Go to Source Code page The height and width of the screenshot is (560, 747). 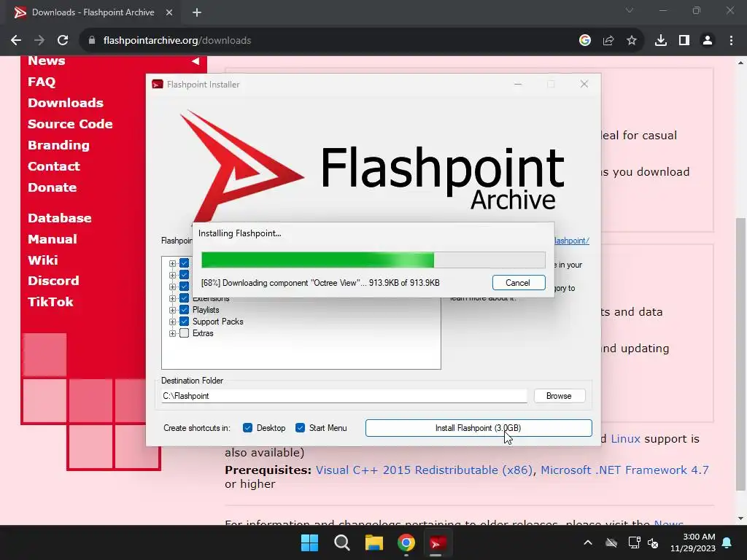click(x=70, y=124)
